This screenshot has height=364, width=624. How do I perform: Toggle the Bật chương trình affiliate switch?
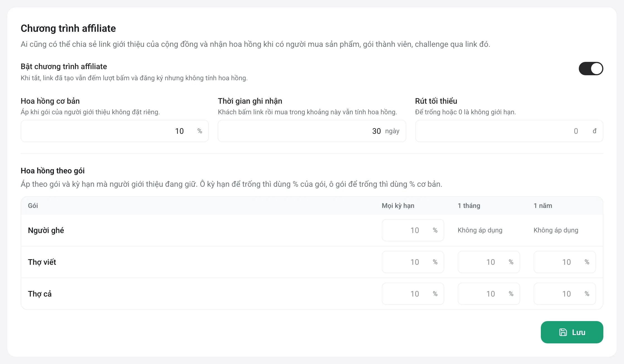(x=591, y=69)
